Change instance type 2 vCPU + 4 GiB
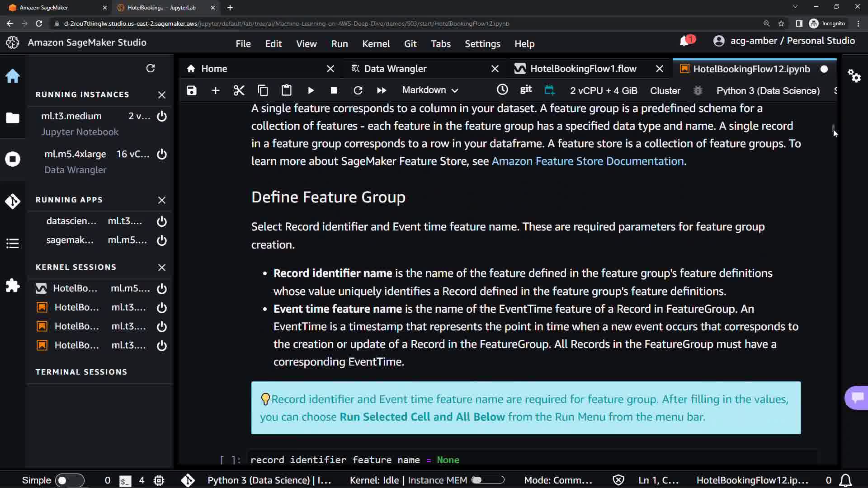Viewport: 868px width, 488px height. [603, 90]
